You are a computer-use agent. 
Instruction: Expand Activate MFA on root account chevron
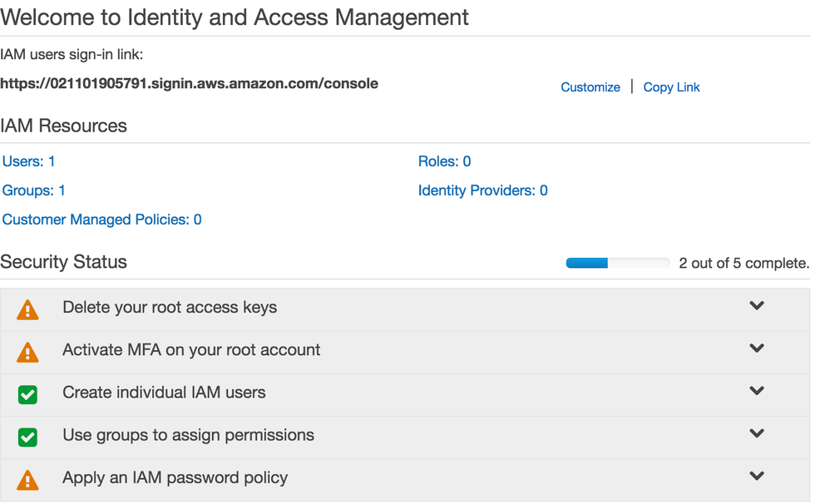757,348
